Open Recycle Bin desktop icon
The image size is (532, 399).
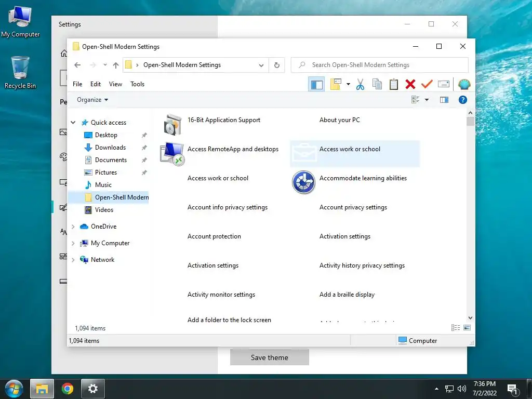[20, 73]
